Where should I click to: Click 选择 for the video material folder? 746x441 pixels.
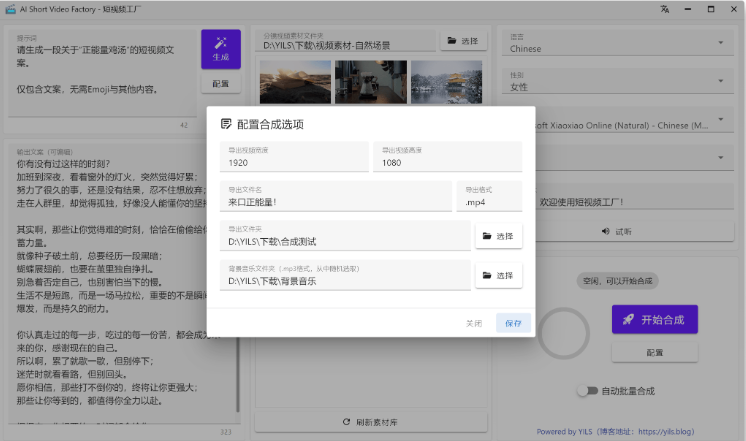pyautogui.click(x=464, y=41)
